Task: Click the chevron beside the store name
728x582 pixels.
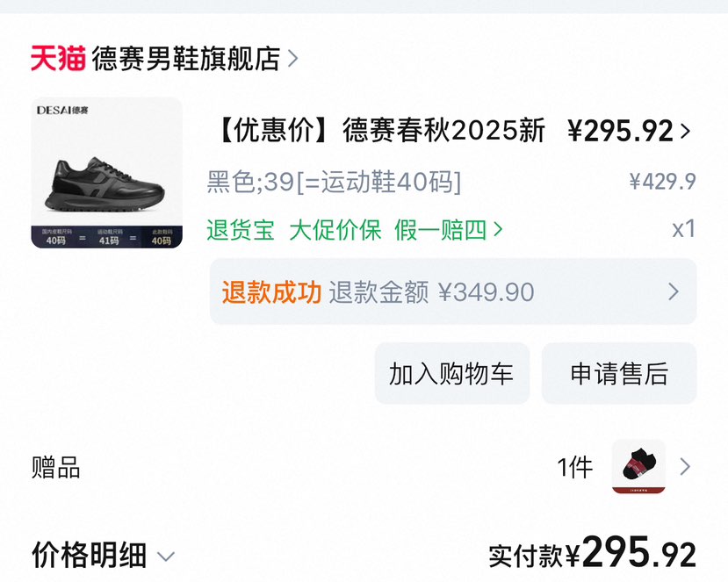Action: [x=293, y=60]
